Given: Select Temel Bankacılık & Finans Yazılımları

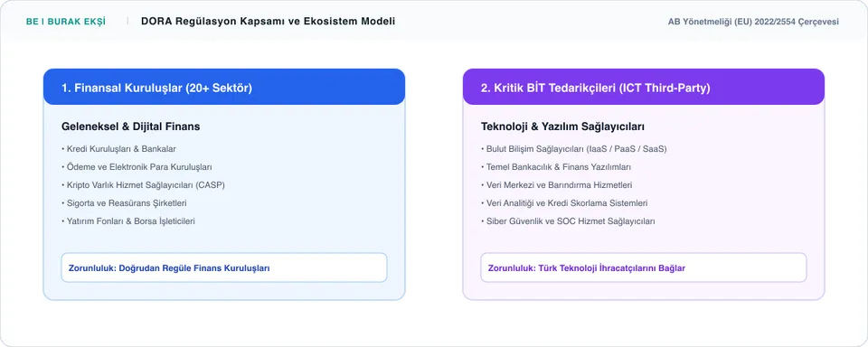Looking at the screenshot, I should pos(556,166).
